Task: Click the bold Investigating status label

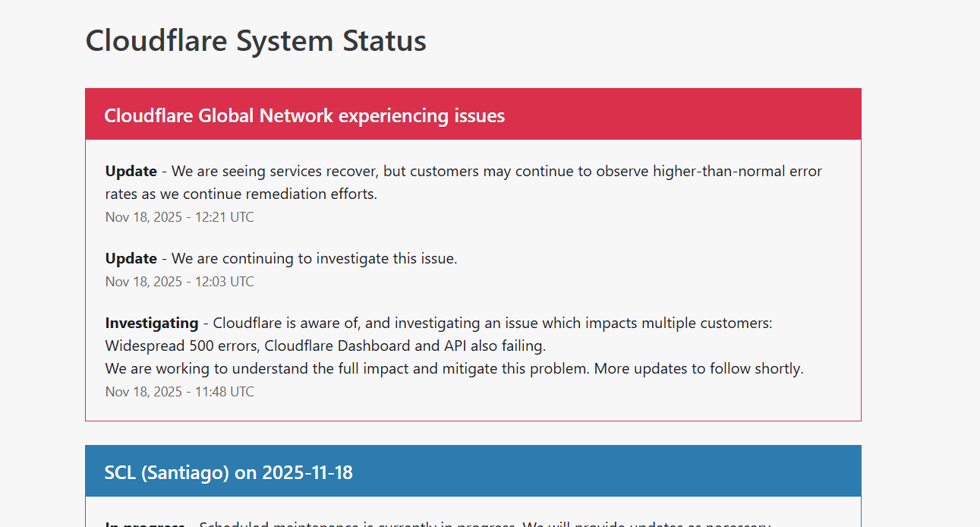Action: tap(152, 323)
